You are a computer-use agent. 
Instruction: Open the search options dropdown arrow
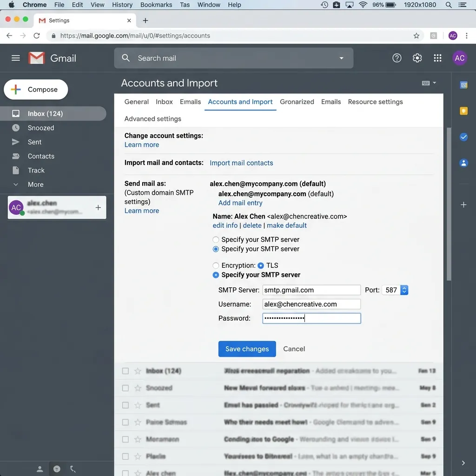341,58
